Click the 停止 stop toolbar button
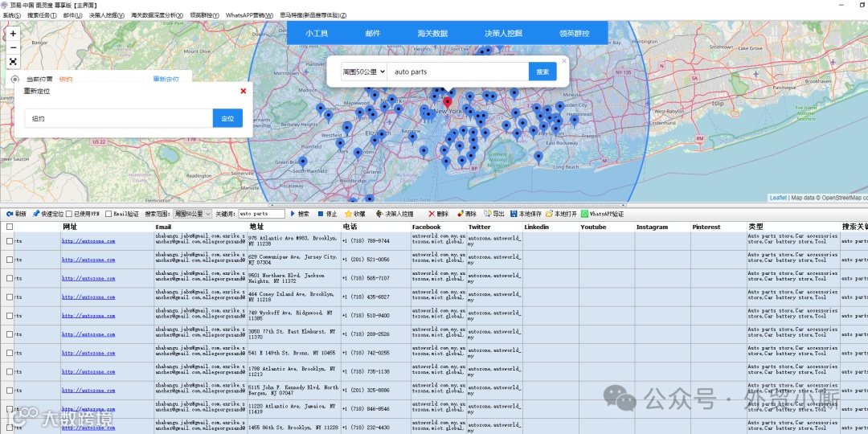The image size is (868, 434). (x=321, y=215)
